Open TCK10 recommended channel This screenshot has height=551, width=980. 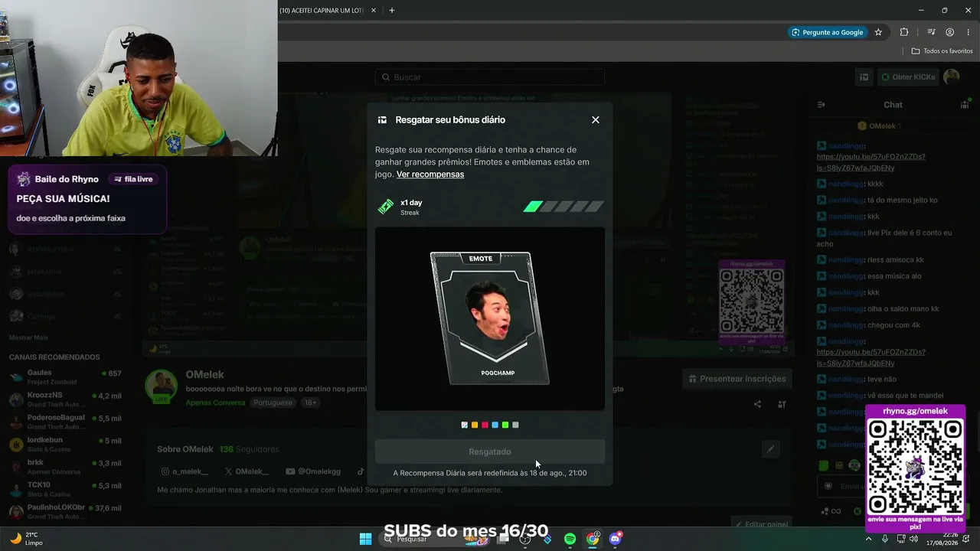tap(65, 489)
